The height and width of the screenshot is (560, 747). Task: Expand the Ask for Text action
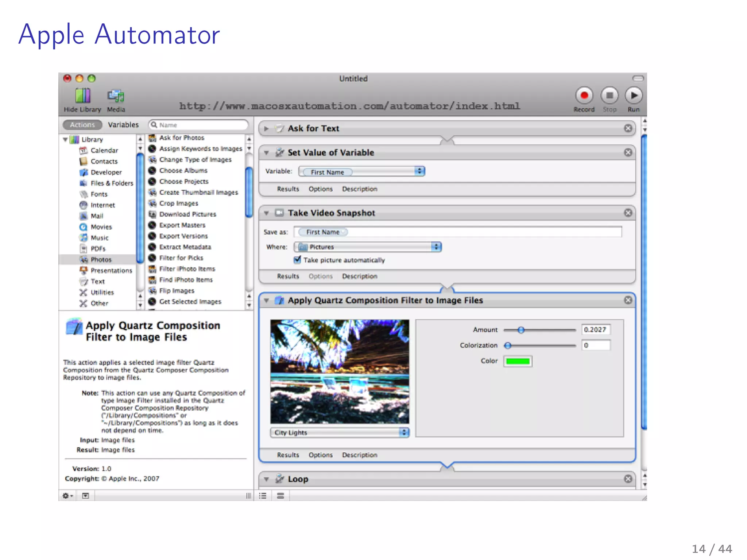click(x=267, y=129)
